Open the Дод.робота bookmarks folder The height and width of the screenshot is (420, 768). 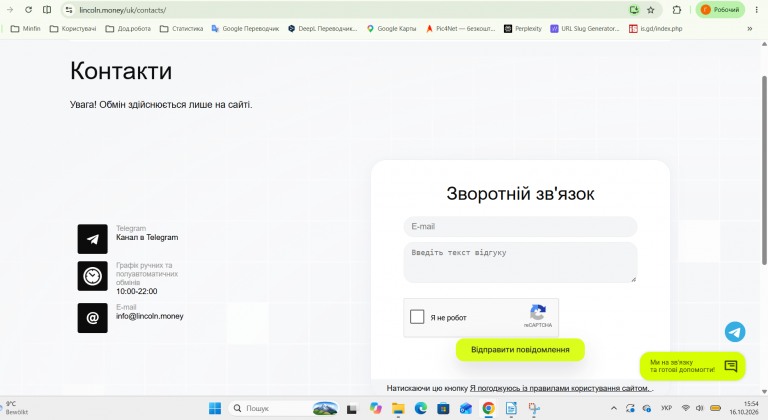tap(128, 28)
